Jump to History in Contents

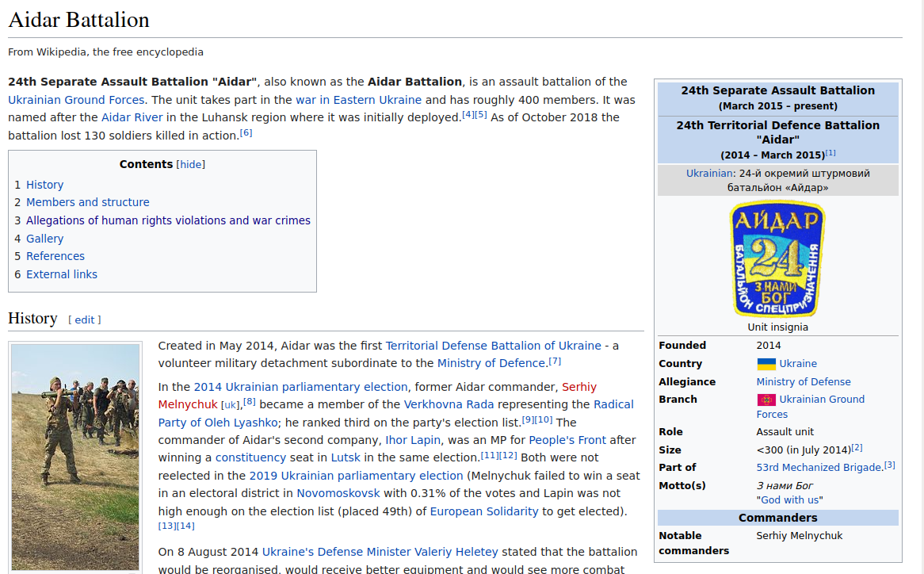pos(45,185)
